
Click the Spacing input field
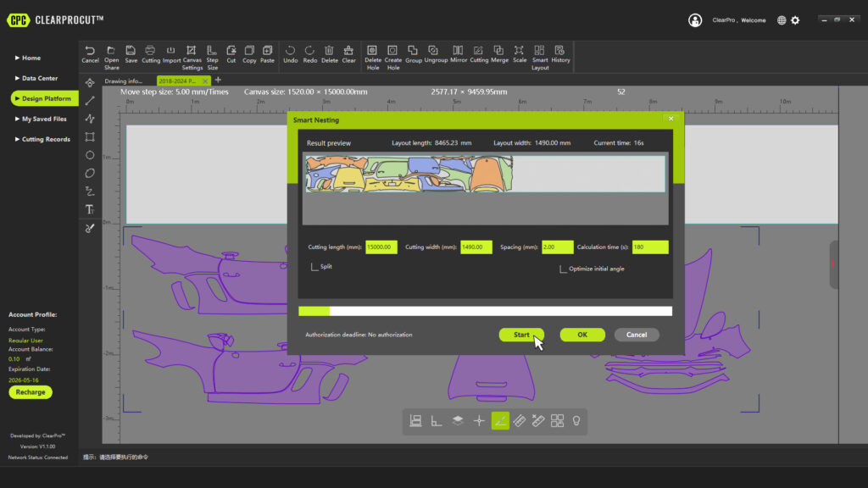point(558,247)
